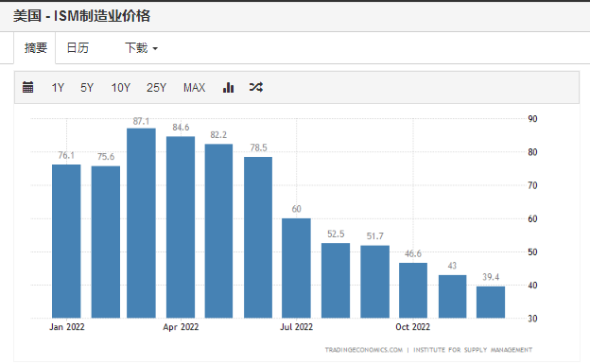This screenshot has width=590, height=364.
Task: Click the bar labeled 87.1
Action: click(141, 223)
